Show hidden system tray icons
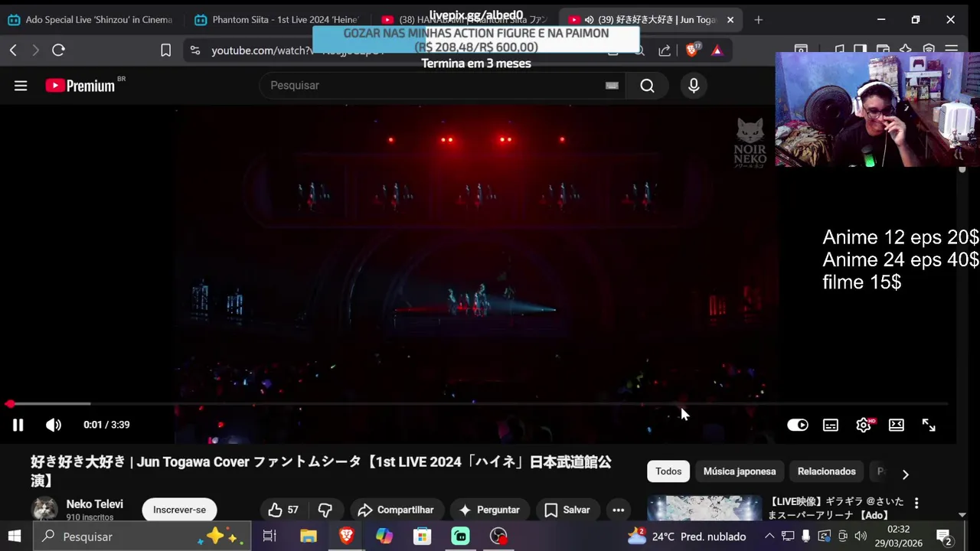The height and width of the screenshot is (551, 980). [x=769, y=536]
